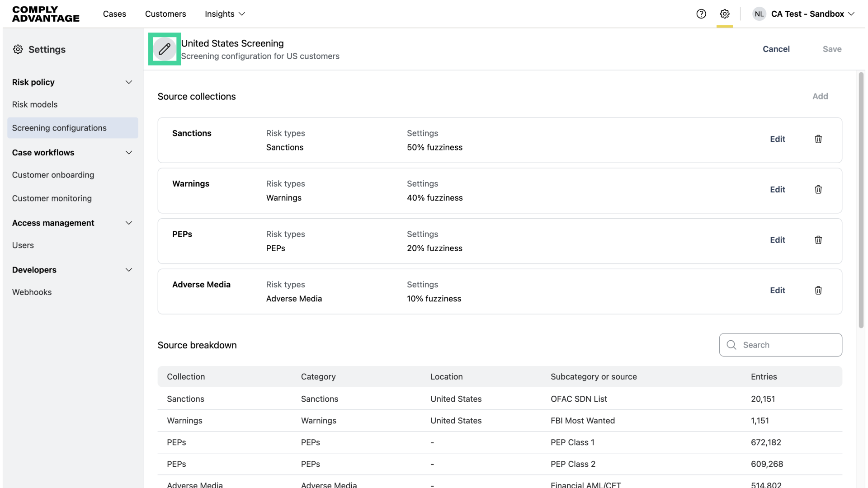Go to the Cases tab
This screenshot has height=488, width=868.
[x=114, y=14]
